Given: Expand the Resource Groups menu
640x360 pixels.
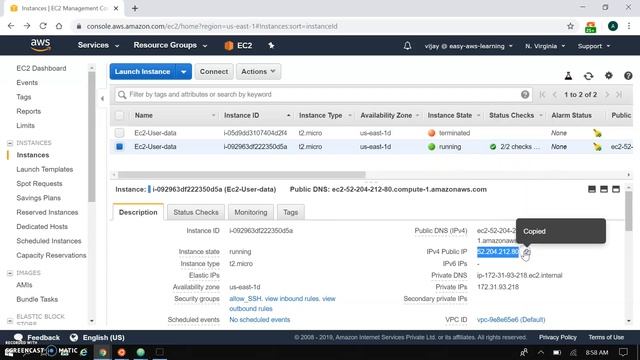Looking at the screenshot, I should click(x=170, y=45).
